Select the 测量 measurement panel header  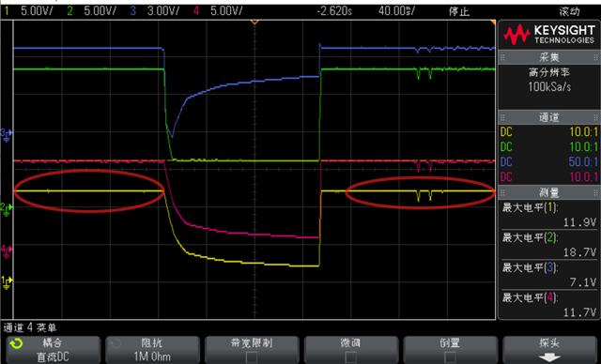(549, 192)
